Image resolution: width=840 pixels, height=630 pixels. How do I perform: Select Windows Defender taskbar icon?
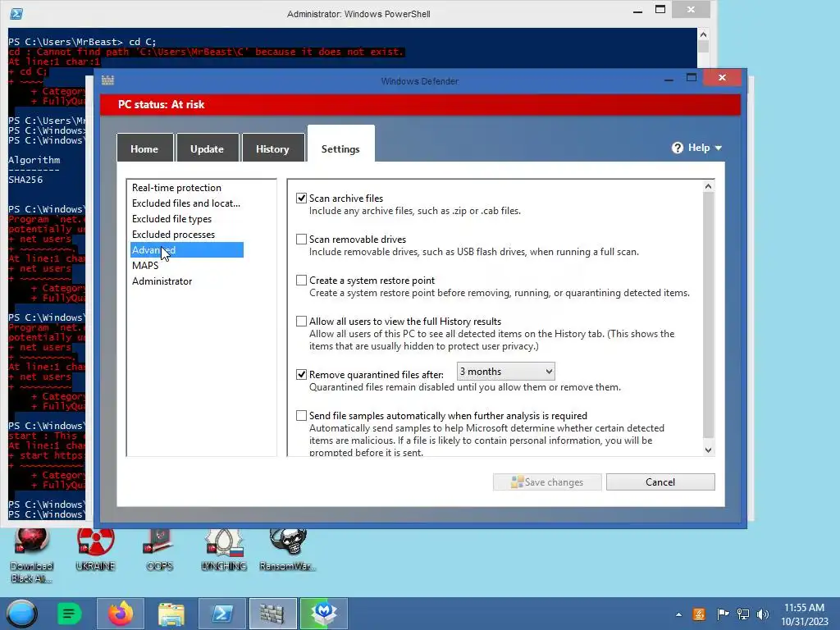(x=272, y=614)
